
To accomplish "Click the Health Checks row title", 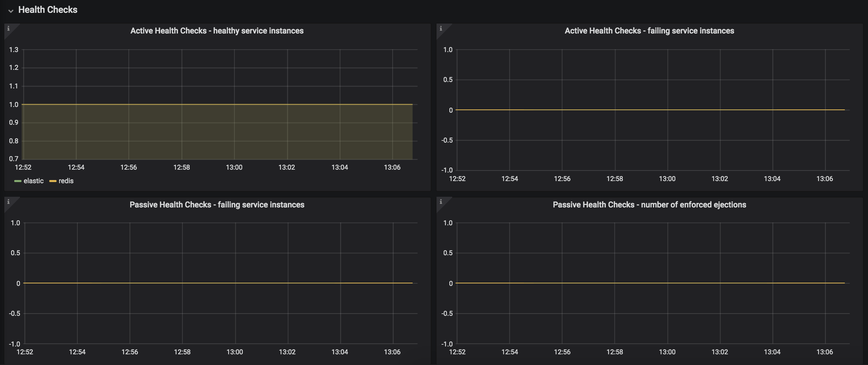I will (48, 10).
